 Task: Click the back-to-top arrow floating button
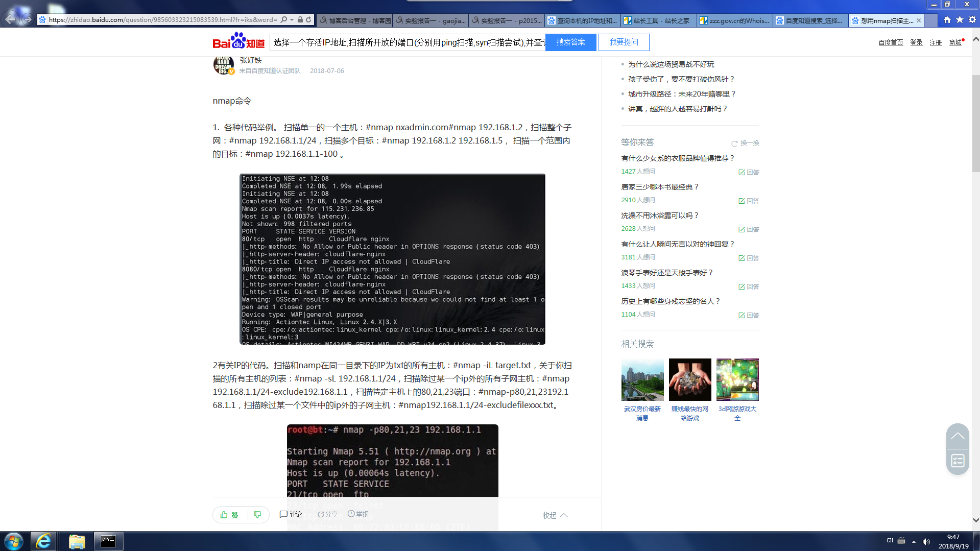958,436
